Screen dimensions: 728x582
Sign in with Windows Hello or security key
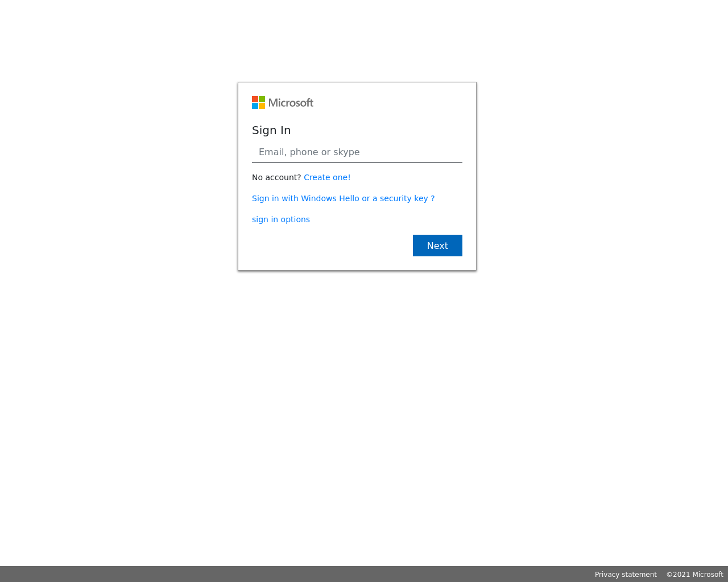[x=343, y=198]
